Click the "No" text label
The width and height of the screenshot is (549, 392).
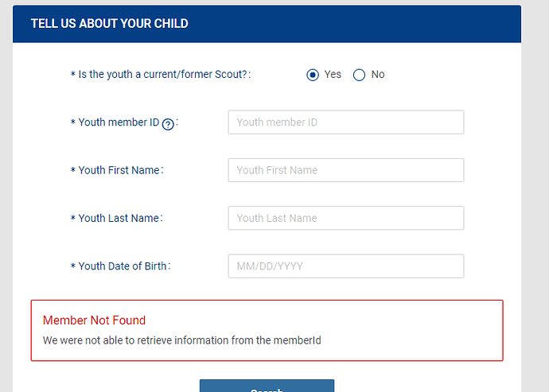click(x=378, y=74)
